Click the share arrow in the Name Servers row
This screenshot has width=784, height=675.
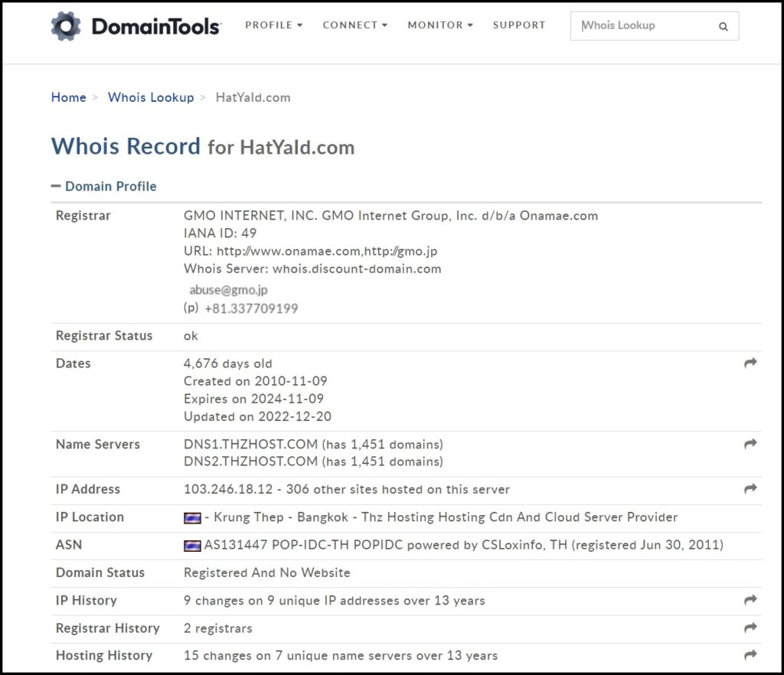coord(750,444)
